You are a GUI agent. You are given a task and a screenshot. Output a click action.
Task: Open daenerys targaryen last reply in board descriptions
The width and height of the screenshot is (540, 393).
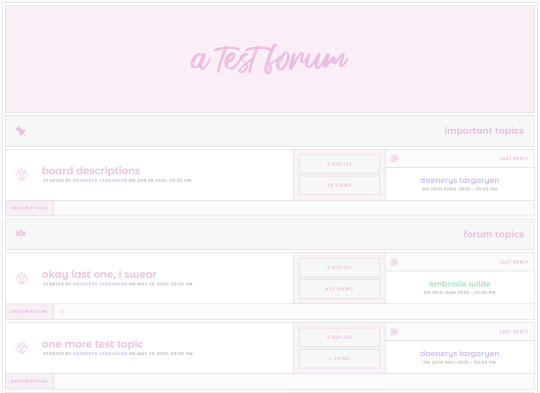459,180
